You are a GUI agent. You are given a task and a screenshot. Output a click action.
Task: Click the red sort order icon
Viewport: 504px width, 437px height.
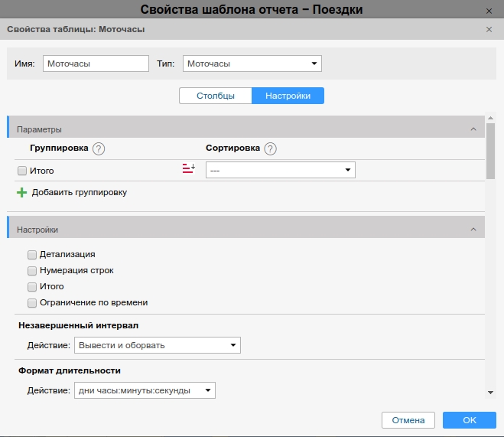pos(188,170)
